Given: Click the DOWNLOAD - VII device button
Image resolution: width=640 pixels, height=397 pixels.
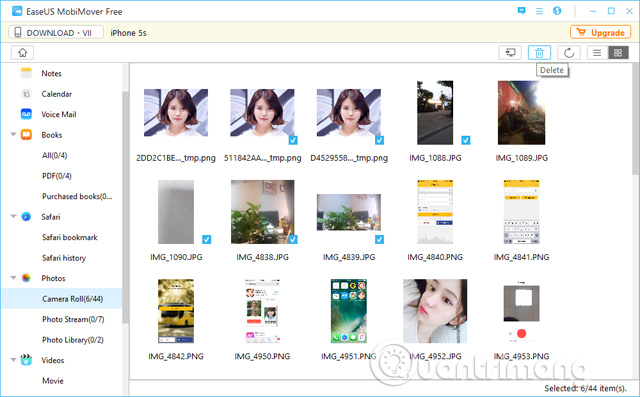Looking at the screenshot, I should (56, 32).
